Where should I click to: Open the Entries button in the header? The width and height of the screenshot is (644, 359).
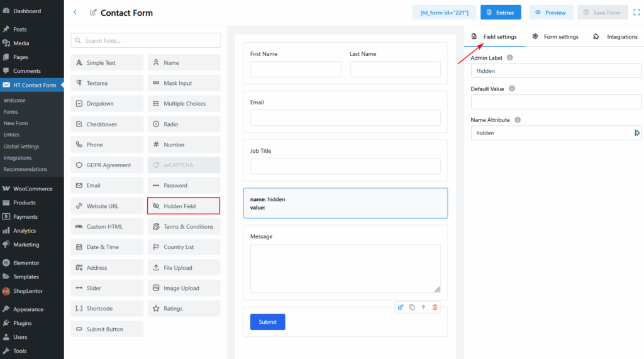tap(500, 13)
